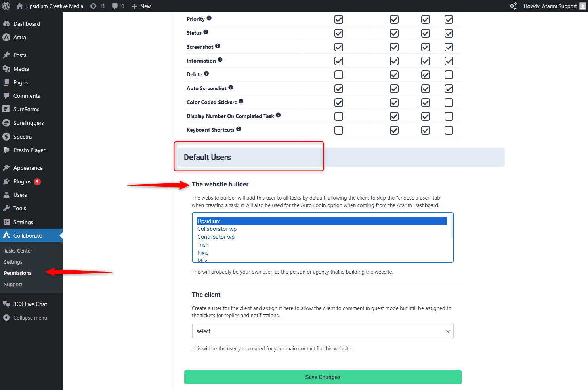The image size is (588, 390).
Task: Click the info icon beside Auto Screenshot
Action: pos(231,88)
